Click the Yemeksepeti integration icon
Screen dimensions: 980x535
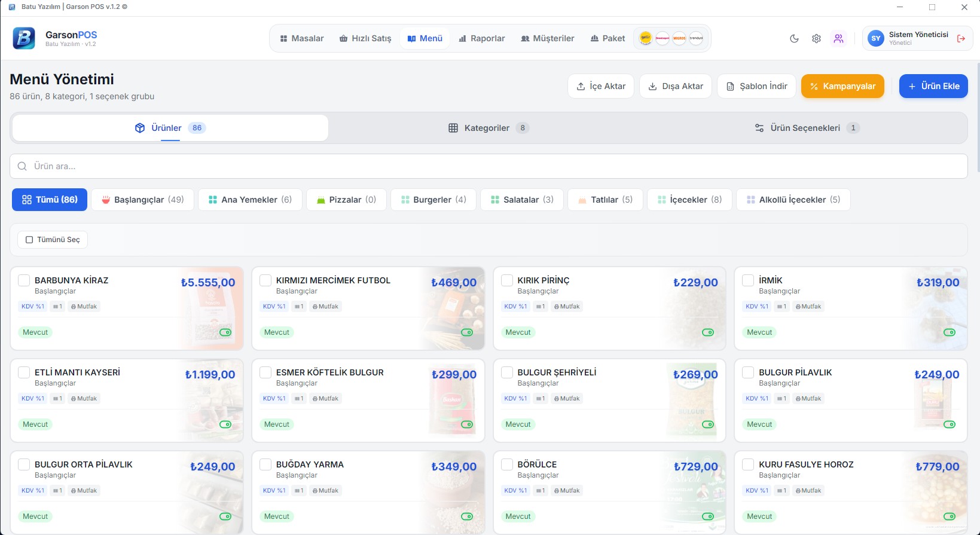click(663, 38)
